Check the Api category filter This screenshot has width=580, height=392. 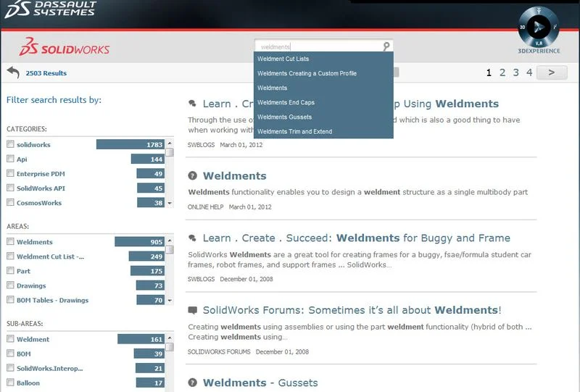pos(10,159)
